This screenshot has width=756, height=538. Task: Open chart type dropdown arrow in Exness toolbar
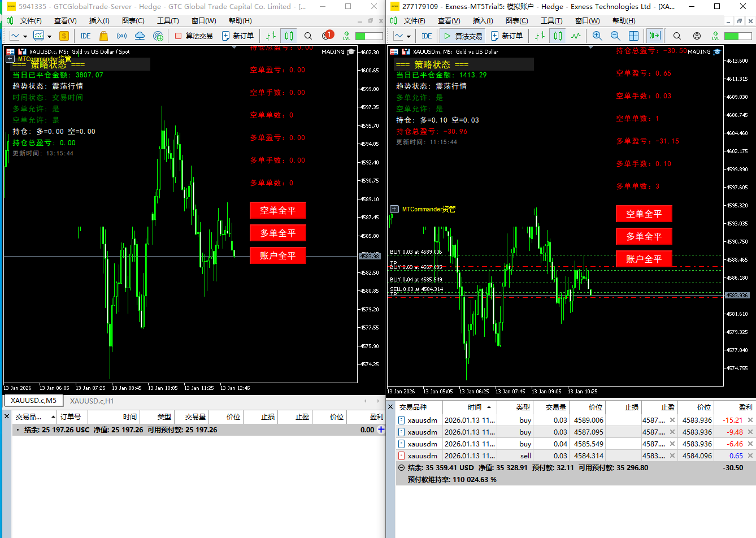point(409,36)
